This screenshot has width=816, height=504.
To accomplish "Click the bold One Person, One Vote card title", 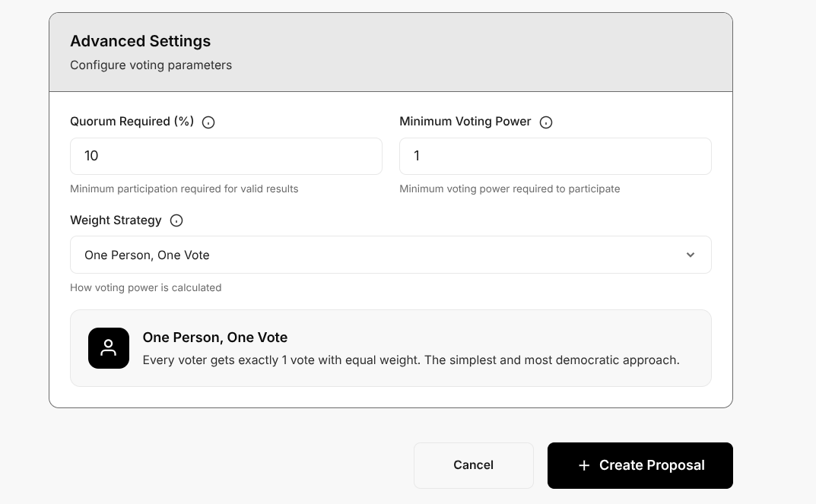I will [215, 338].
